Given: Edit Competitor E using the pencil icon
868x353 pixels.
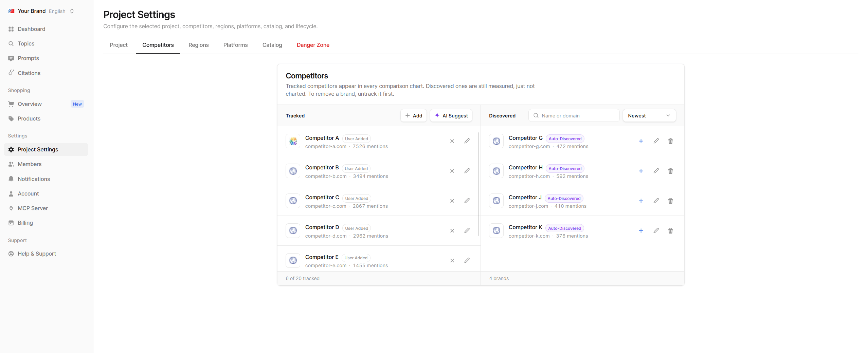Looking at the screenshot, I should (x=467, y=260).
